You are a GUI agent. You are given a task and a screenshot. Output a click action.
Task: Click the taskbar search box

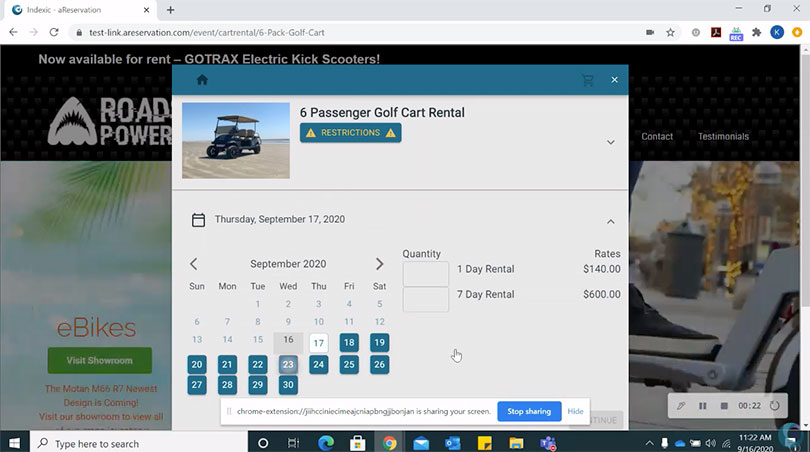[139, 443]
